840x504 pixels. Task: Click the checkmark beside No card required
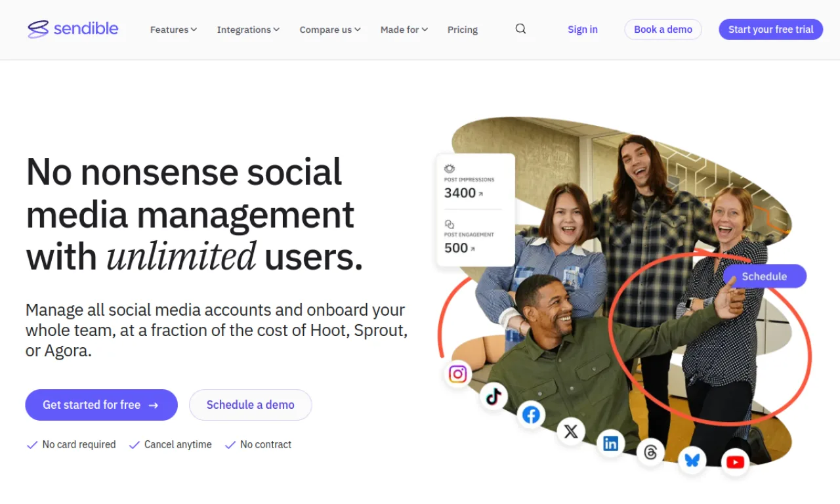pyautogui.click(x=31, y=445)
